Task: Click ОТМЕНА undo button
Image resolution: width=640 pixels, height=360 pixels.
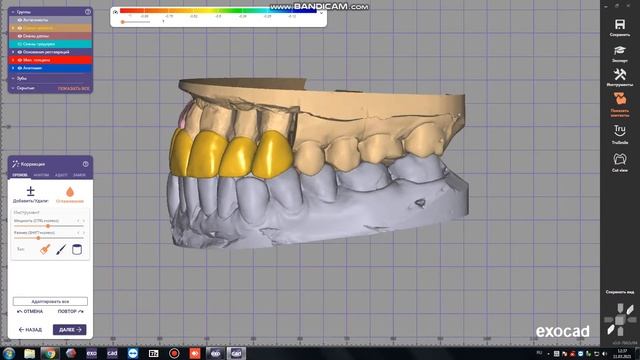Action: tap(30, 311)
